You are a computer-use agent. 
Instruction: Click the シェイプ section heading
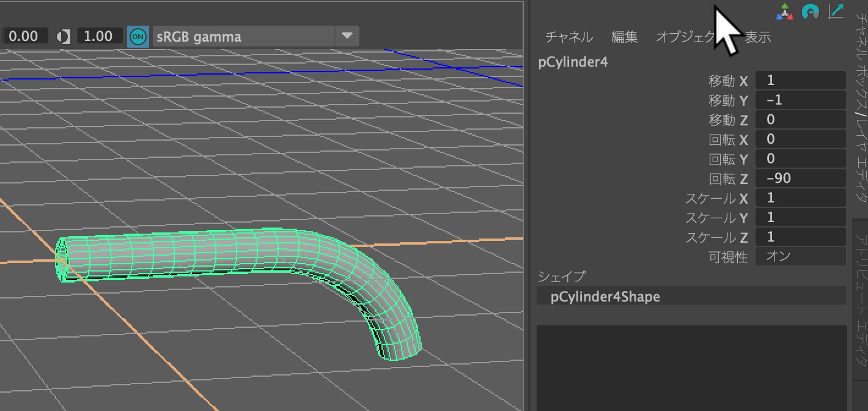(x=562, y=276)
